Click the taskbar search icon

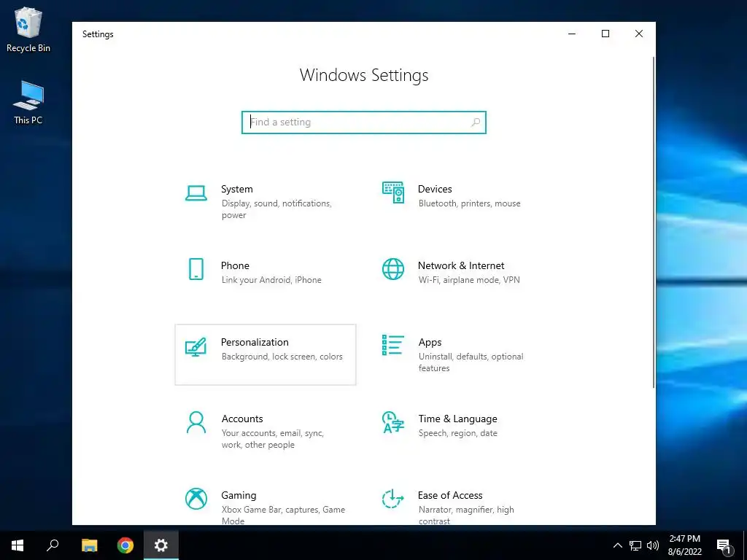pyautogui.click(x=53, y=545)
